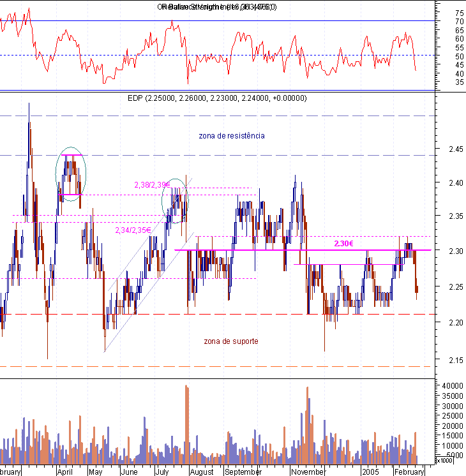
Task: Click the '2,34/2,35€' price level label
Action: click(x=133, y=230)
